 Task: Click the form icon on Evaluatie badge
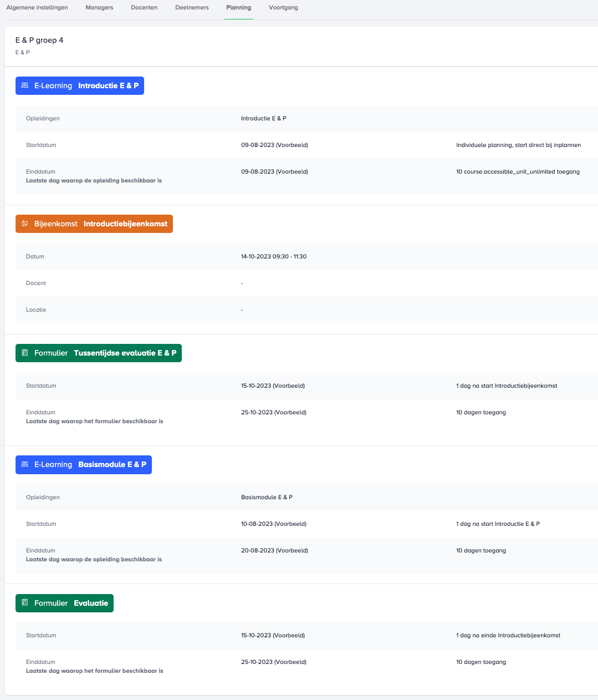(25, 603)
